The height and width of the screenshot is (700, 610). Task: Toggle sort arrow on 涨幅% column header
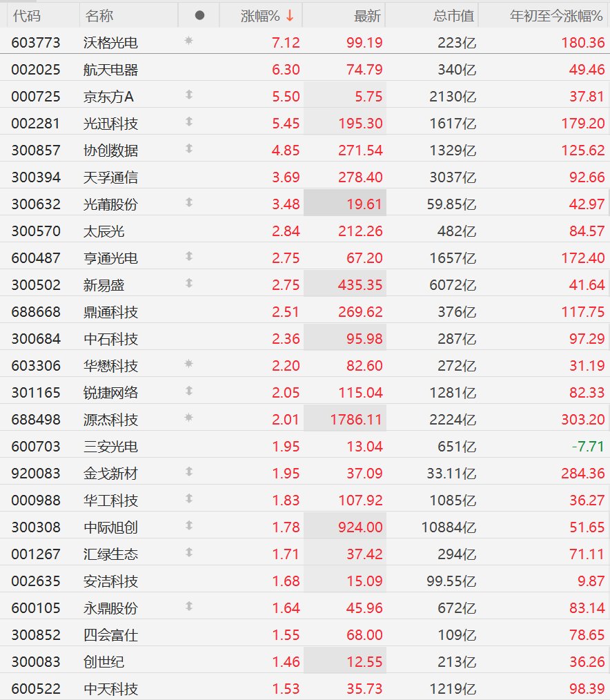click(290, 16)
